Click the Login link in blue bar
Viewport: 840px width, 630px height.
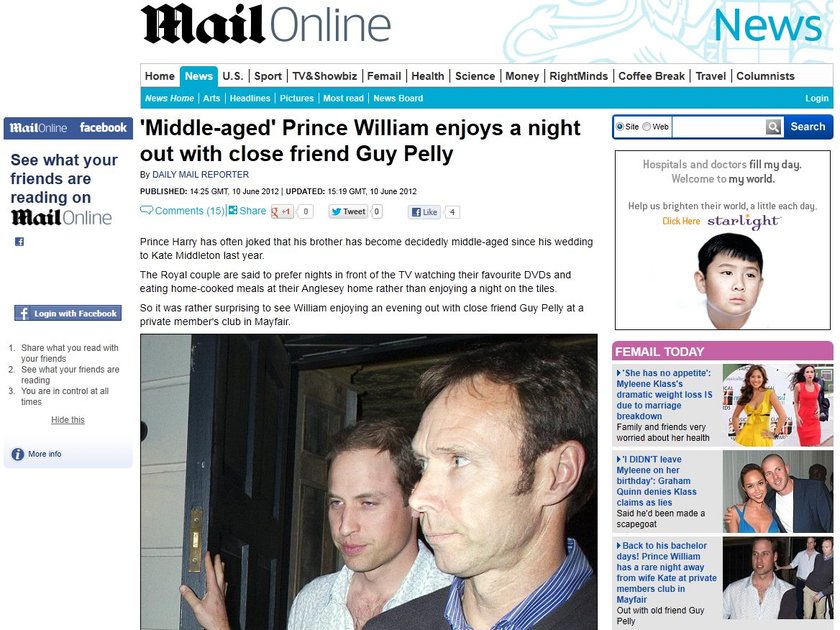[817, 99]
